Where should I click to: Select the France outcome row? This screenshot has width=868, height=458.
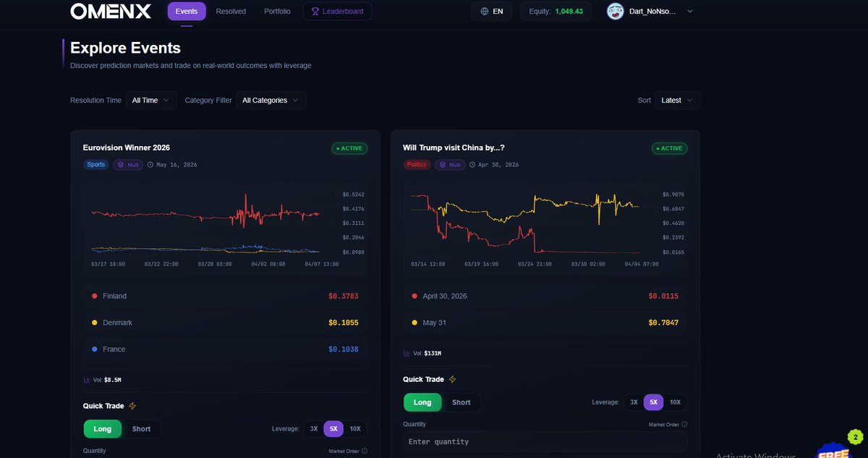point(225,349)
